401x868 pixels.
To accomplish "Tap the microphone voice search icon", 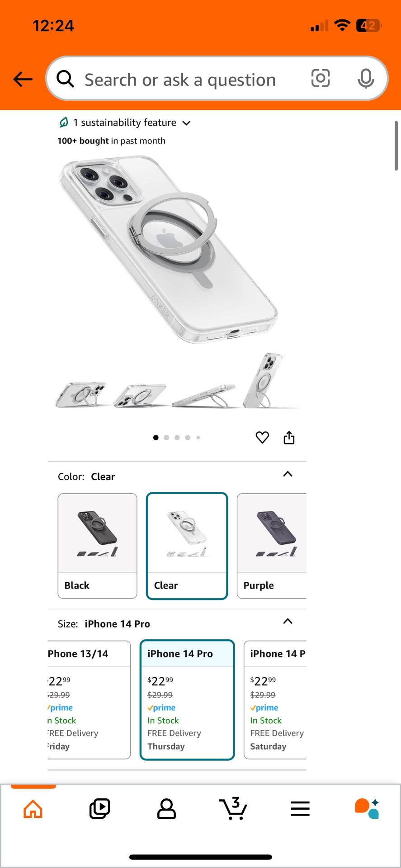I will click(366, 79).
